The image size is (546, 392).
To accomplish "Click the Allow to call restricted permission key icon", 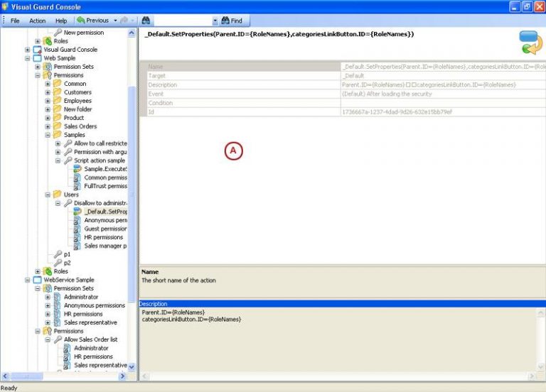I will pos(68,143).
